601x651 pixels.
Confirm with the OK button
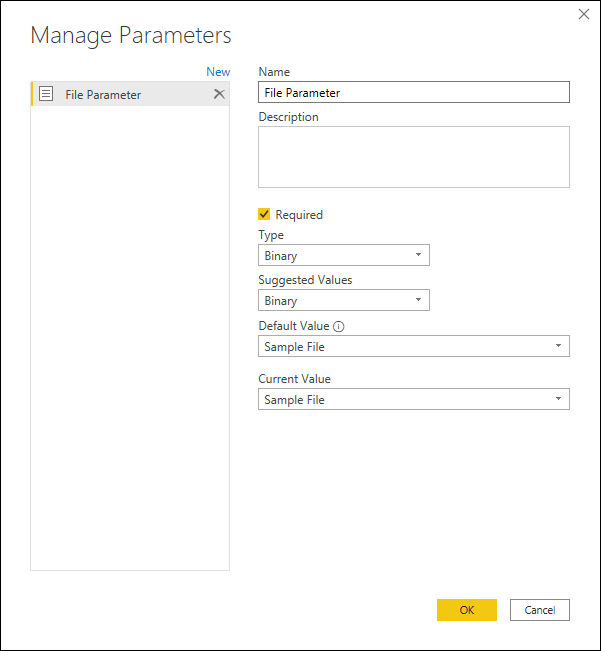click(467, 609)
